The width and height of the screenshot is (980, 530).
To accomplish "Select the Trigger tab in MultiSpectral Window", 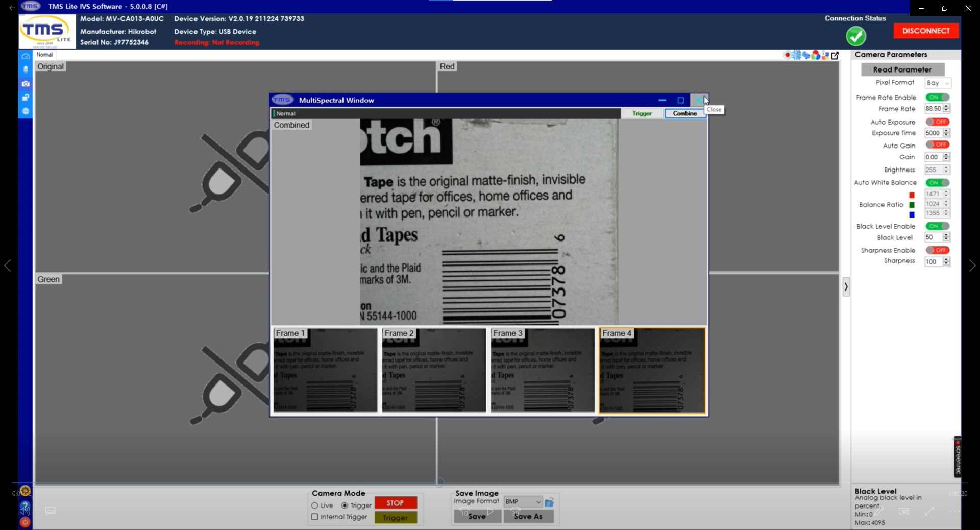I will click(642, 113).
